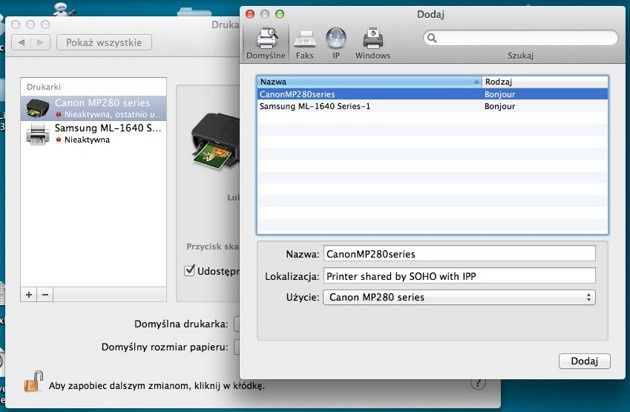This screenshot has height=412, width=630.
Task: Click the padlock icon to prevent changes
Action: [34, 381]
